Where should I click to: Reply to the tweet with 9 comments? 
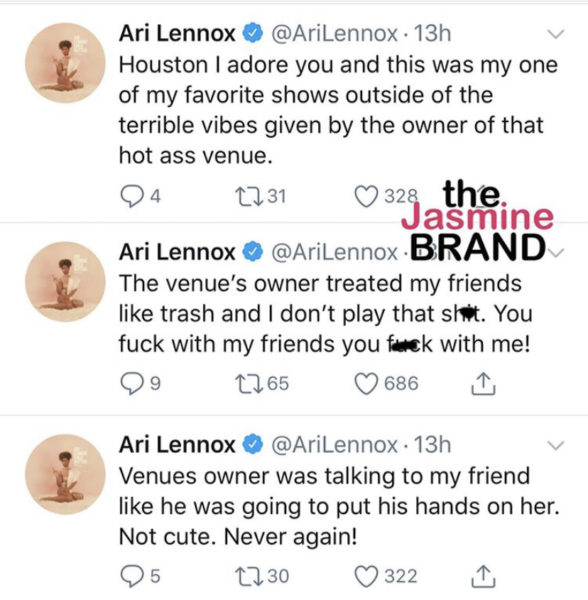coord(131,383)
